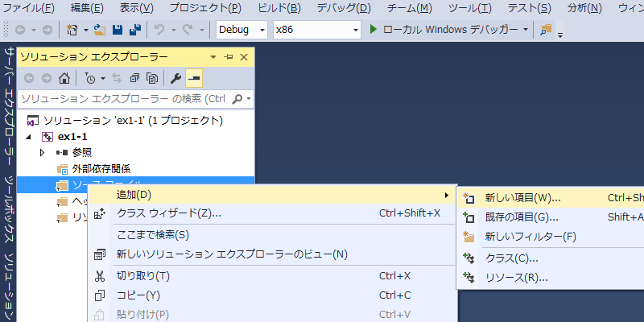
Task: Open the debugger target dropdown arrow
Action: point(526,30)
